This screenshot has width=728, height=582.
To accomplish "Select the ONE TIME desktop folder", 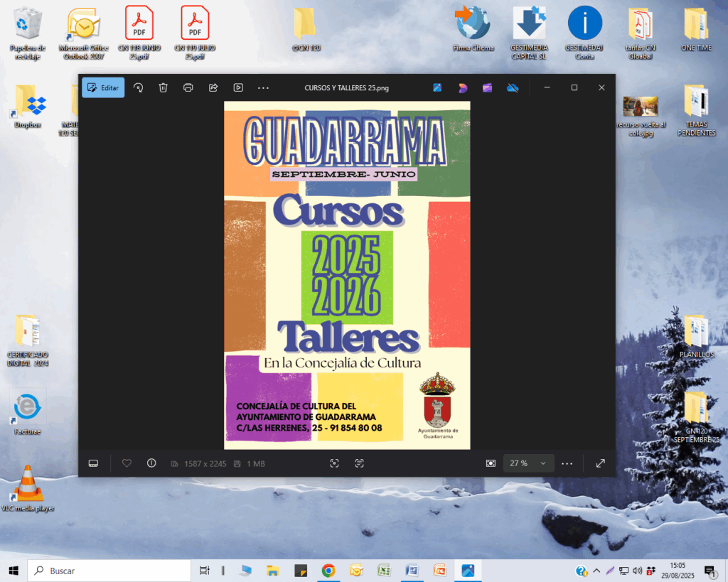I will pyautogui.click(x=697, y=28).
